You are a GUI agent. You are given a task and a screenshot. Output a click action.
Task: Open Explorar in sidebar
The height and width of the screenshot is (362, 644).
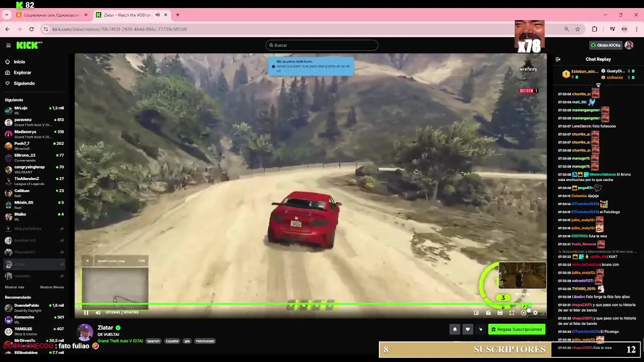pyautogui.click(x=18, y=72)
